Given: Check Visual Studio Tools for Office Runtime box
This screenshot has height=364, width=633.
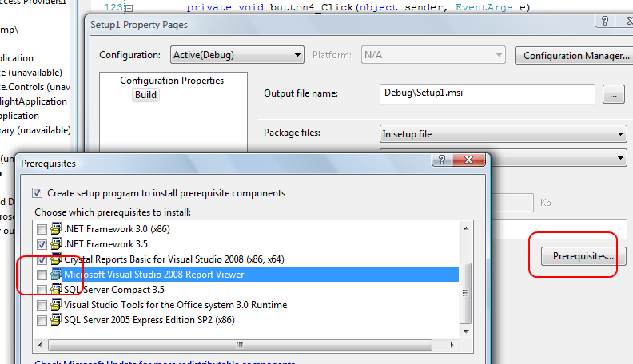Looking at the screenshot, I should pyautogui.click(x=42, y=305).
